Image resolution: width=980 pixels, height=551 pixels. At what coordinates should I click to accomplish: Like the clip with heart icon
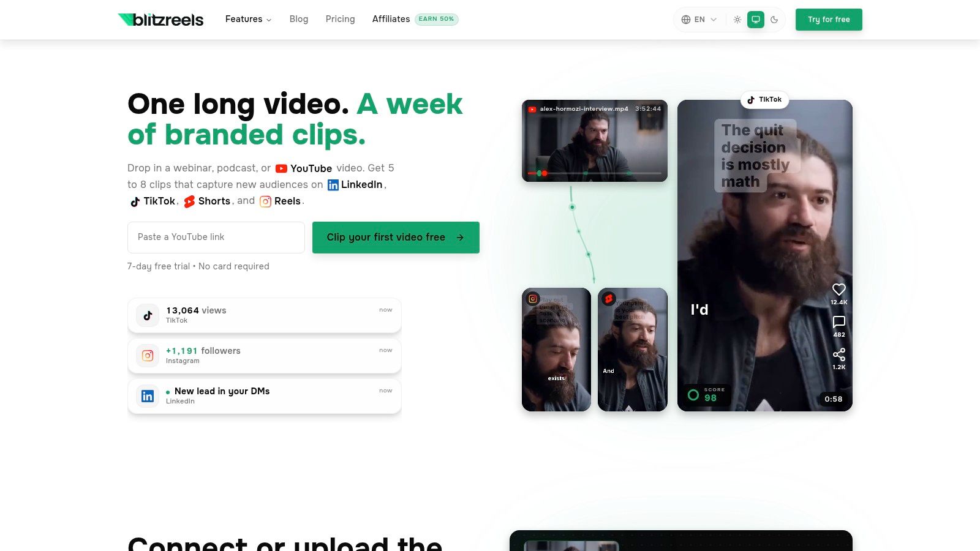[839, 290]
